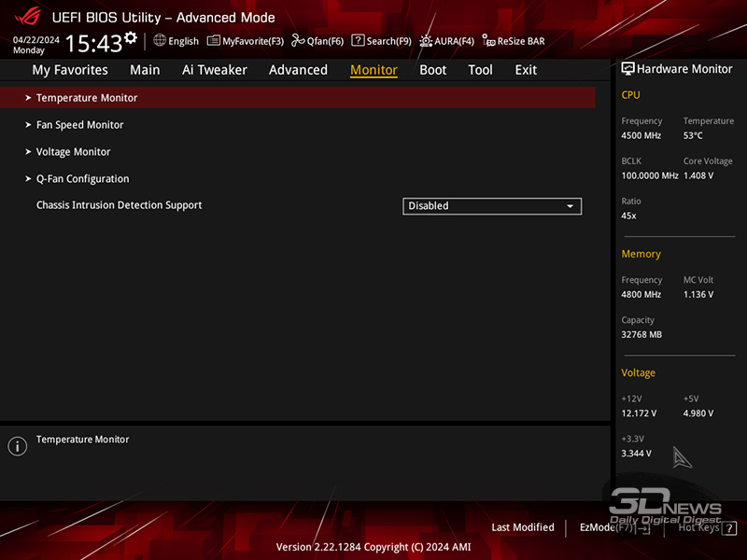Click Capacity value 32768 MB
Image resolution: width=747 pixels, height=560 pixels.
coord(641,335)
